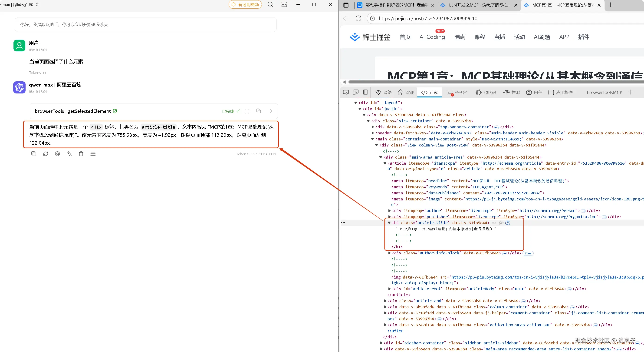The height and width of the screenshot is (352, 644).
Task: Click the browser URL address field
Action: pyautogui.click(x=428, y=18)
